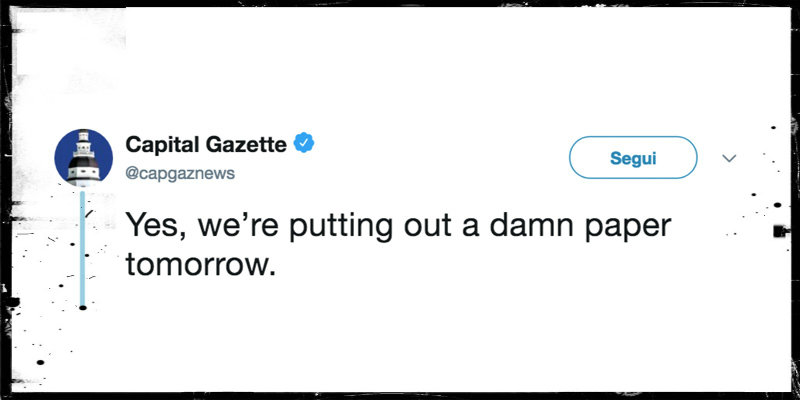Click the word "Capital" in the account name
The height and width of the screenshot is (400, 800).
(x=160, y=145)
